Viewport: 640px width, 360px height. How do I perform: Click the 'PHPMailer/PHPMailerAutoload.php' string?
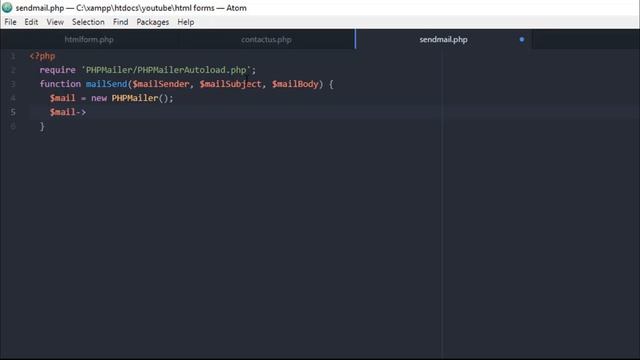(x=166, y=70)
